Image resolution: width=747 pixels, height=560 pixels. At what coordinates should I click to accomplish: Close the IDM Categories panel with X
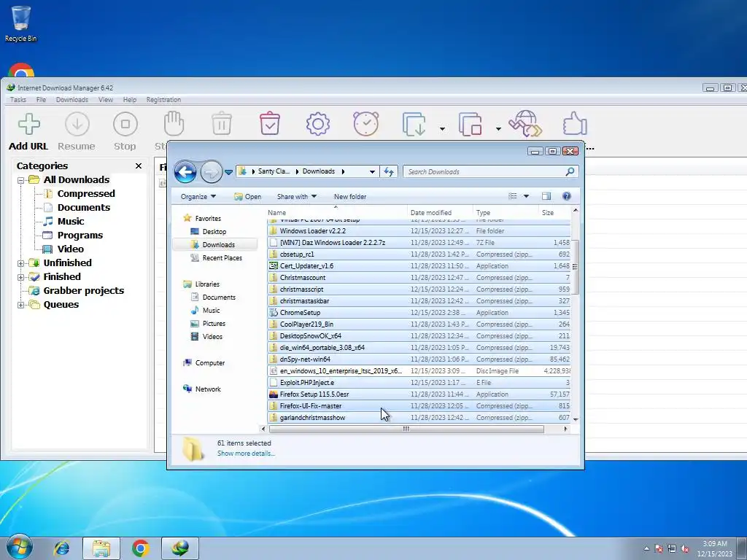[139, 166]
